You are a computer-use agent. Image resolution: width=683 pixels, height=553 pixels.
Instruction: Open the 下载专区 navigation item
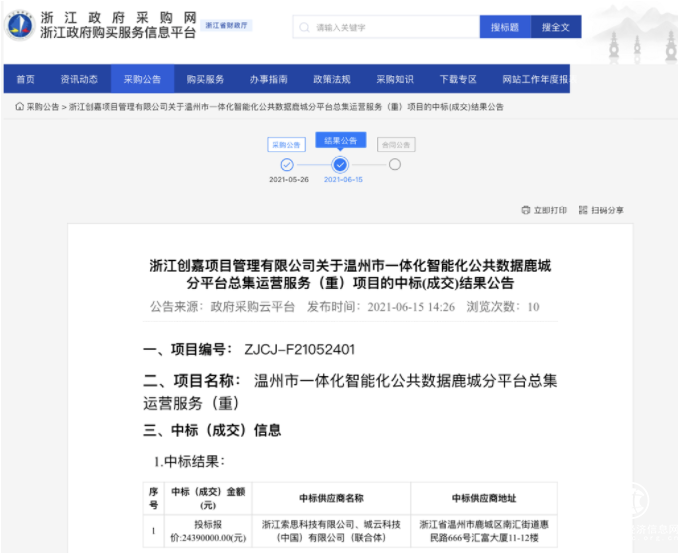tap(458, 79)
